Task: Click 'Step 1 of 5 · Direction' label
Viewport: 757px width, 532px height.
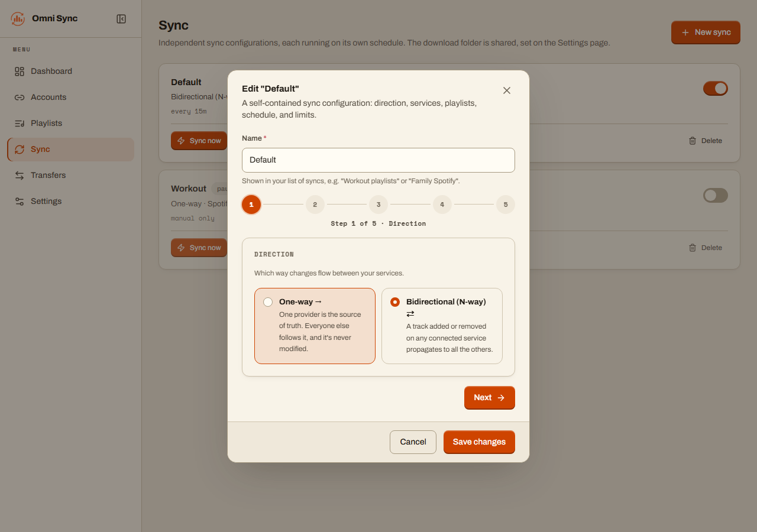Action: (x=378, y=224)
